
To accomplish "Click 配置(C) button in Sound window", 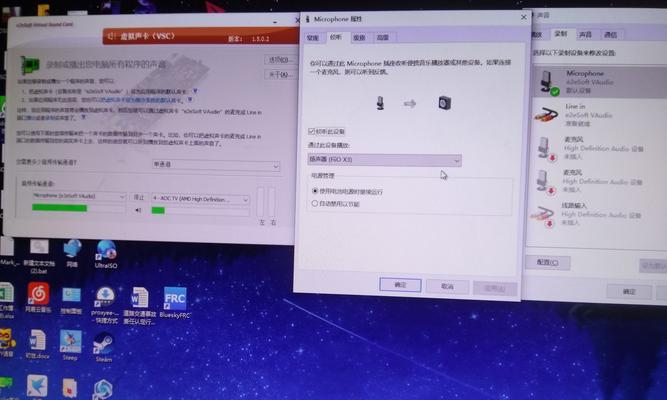I will 547,262.
